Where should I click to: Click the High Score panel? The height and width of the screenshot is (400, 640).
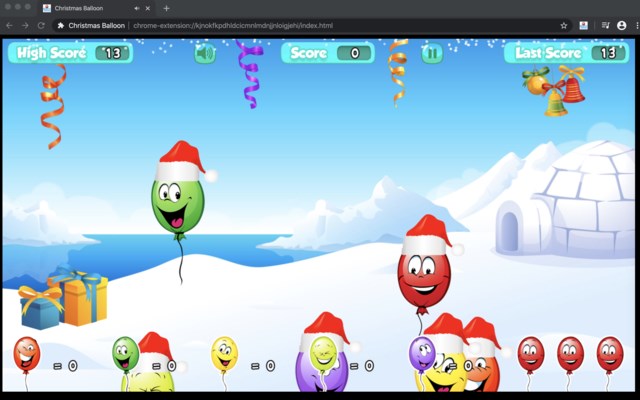[71, 53]
